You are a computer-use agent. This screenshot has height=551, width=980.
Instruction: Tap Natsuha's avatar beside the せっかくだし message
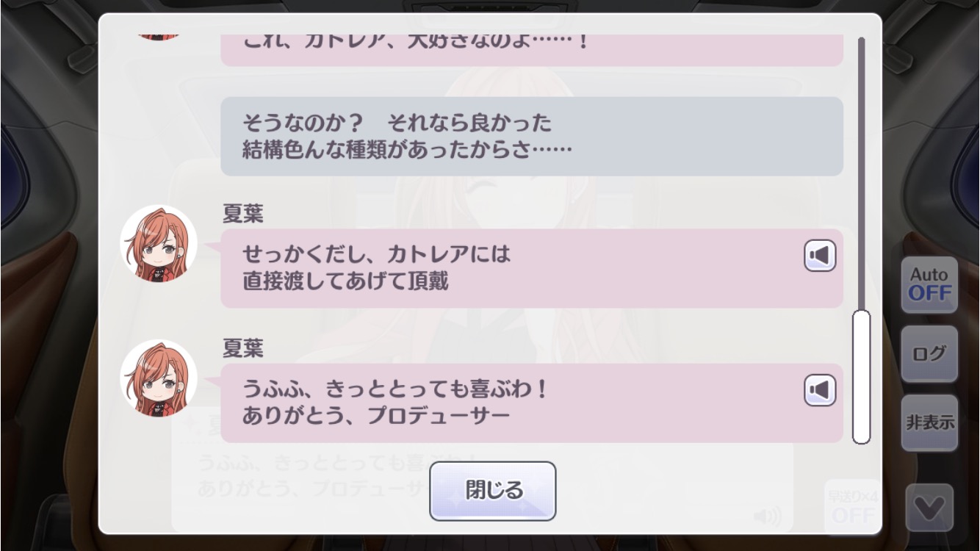coord(159,244)
